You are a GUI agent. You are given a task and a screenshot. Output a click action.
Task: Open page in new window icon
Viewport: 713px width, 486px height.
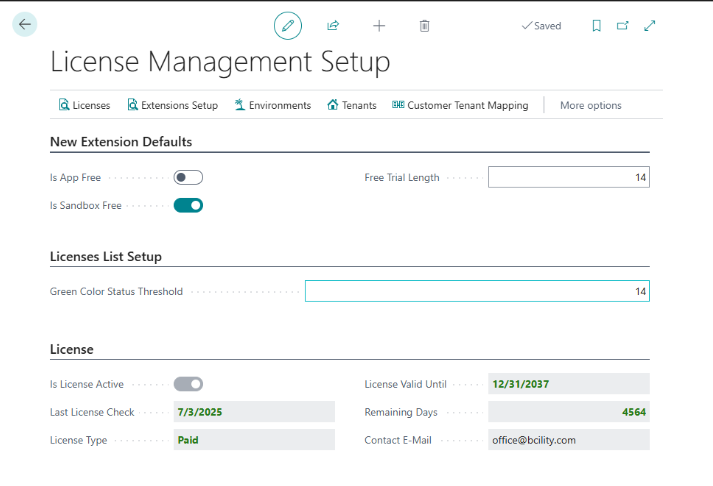point(623,26)
